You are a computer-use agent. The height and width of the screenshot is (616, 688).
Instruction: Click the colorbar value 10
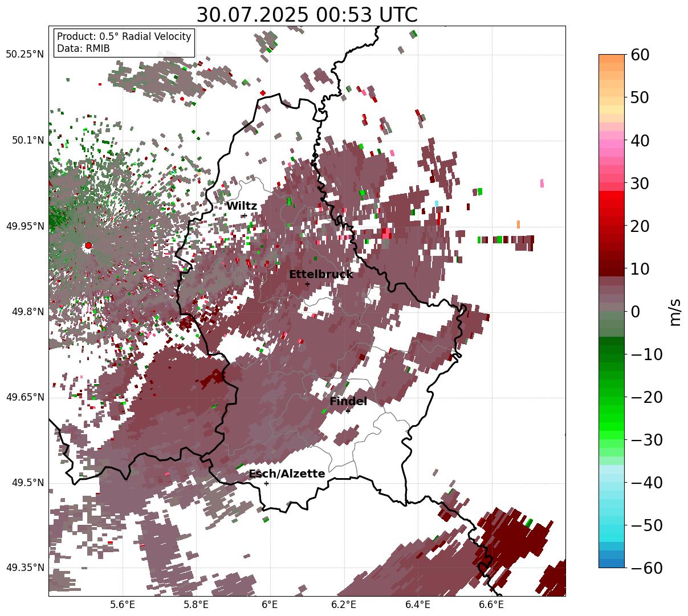tap(639, 268)
